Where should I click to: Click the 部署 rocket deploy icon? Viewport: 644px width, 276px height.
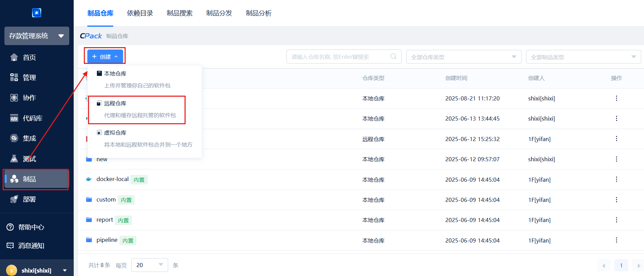pos(14,199)
